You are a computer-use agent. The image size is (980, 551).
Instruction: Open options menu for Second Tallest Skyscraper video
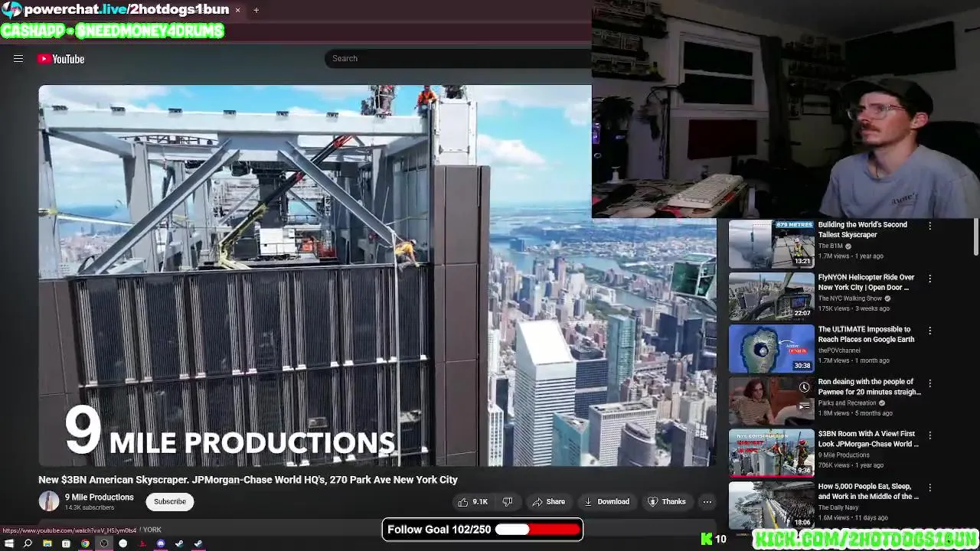930,226
